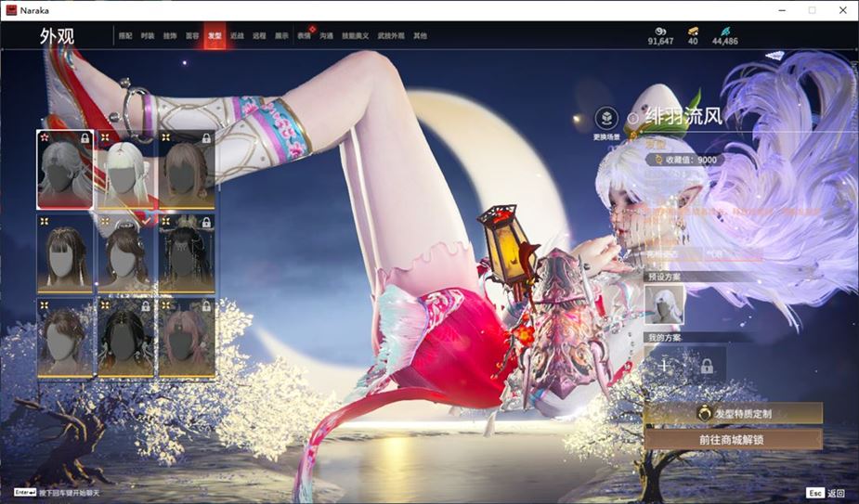Choose the preset scheme thumbnail under 预设方案
Screen dimensions: 859x504
(x=664, y=304)
